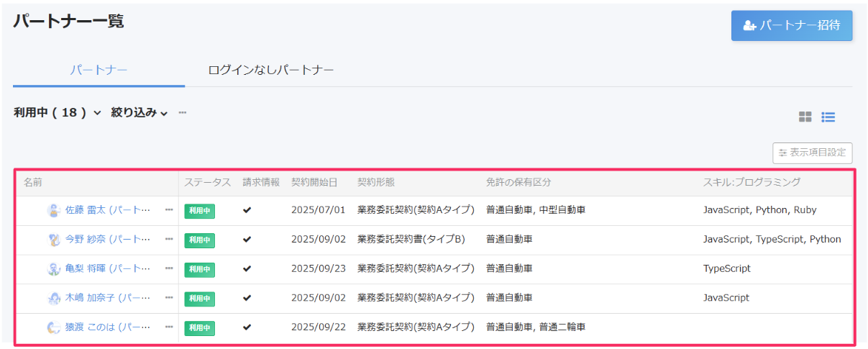The width and height of the screenshot is (868, 349).
Task: Open the more options ellipsis next to 絞り込み
Action: (x=183, y=112)
